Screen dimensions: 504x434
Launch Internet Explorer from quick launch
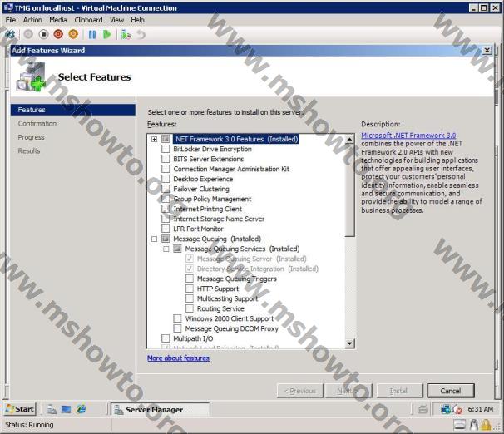pyautogui.click(x=81, y=409)
